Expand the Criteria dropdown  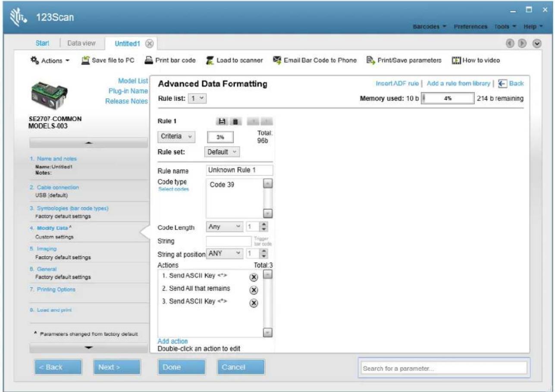click(177, 136)
